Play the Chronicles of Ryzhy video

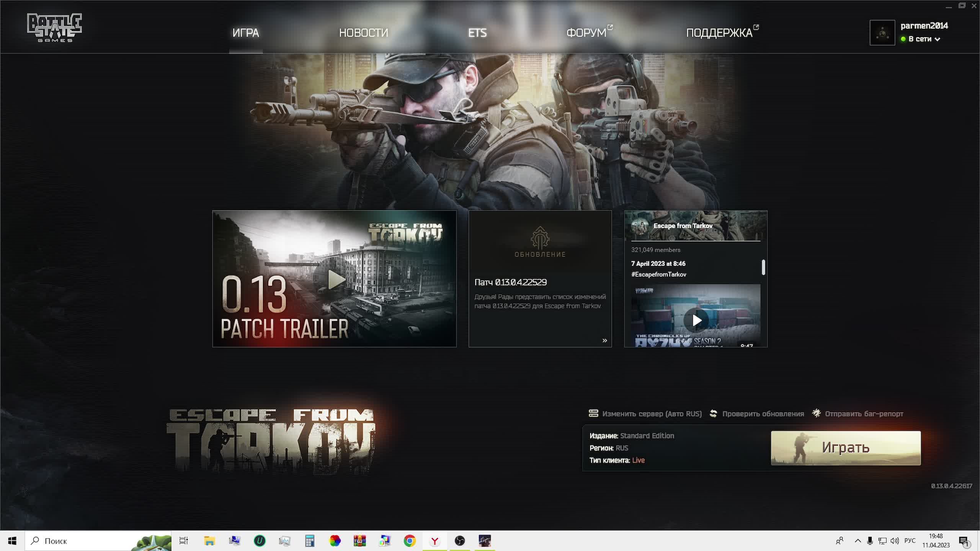[x=696, y=320]
